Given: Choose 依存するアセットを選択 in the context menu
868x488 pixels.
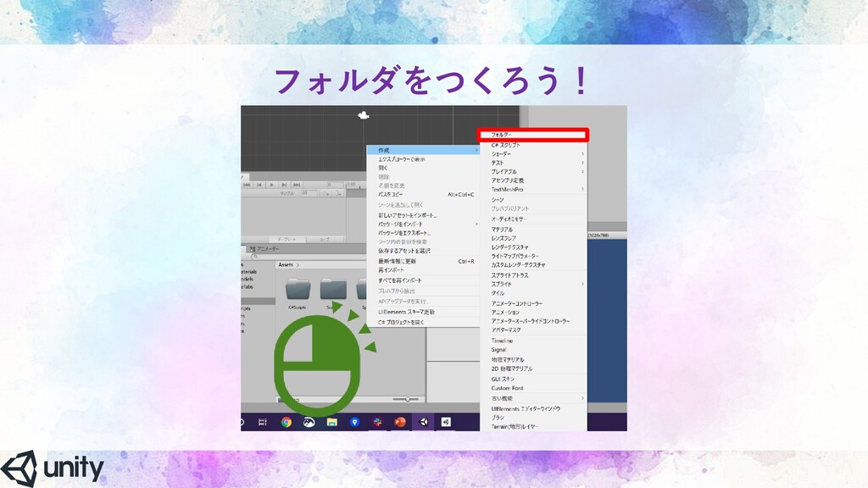Looking at the screenshot, I should (424, 251).
